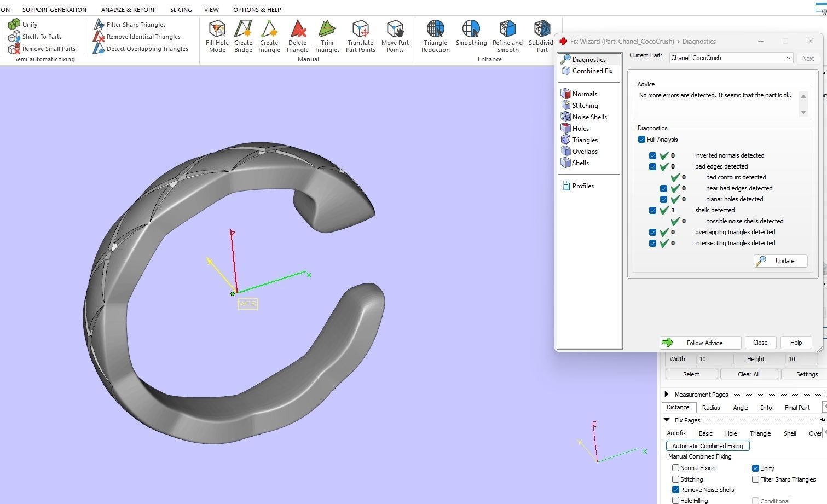
Task: Open Profiles in Fix Wizard
Action: click(583, 186)
